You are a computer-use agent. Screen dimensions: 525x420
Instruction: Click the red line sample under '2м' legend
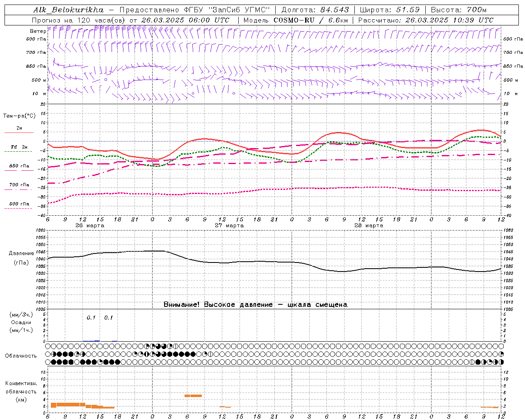coord(19,132)
